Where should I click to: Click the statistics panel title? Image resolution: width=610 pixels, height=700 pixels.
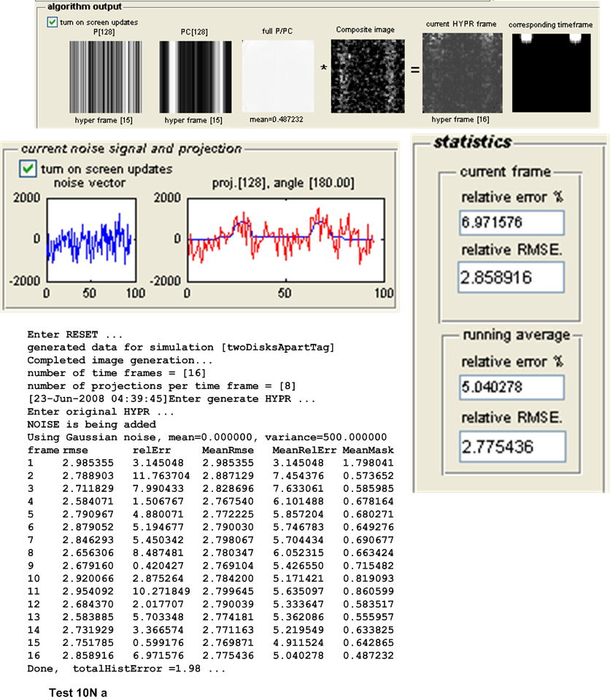[472, 142]
